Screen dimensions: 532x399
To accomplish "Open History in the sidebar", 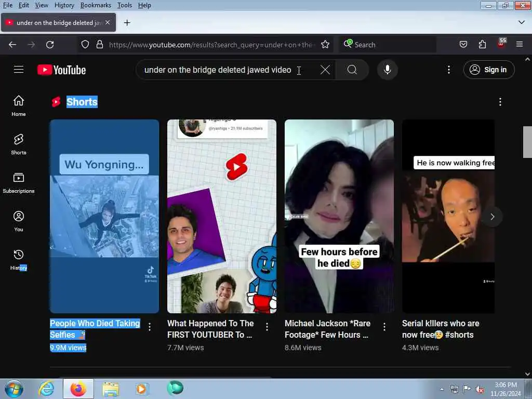I will [19, 260].
